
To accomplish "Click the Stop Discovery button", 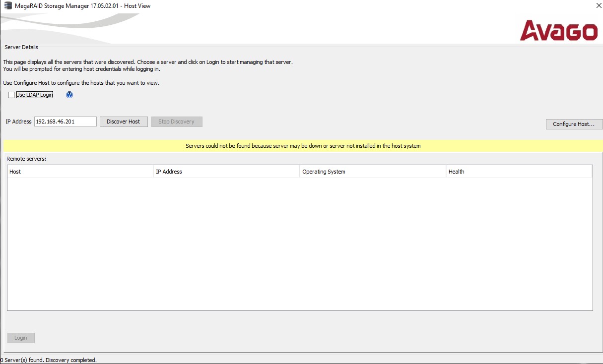I will [x=176, y=121].
